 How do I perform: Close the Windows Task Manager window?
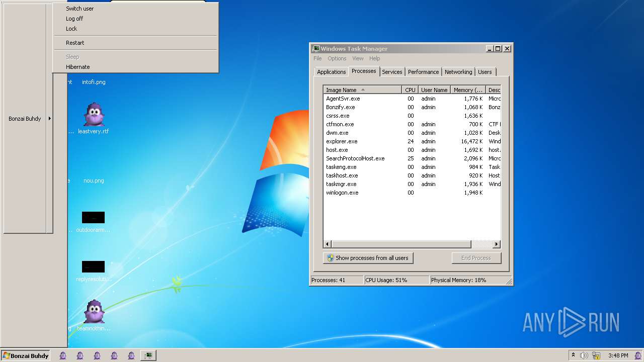click(x=507, y=49)
